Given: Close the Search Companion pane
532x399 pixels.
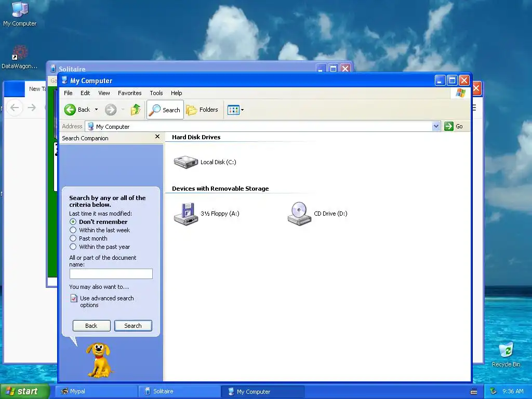Looking at the screenshot, I should click(x=157, y=137).
